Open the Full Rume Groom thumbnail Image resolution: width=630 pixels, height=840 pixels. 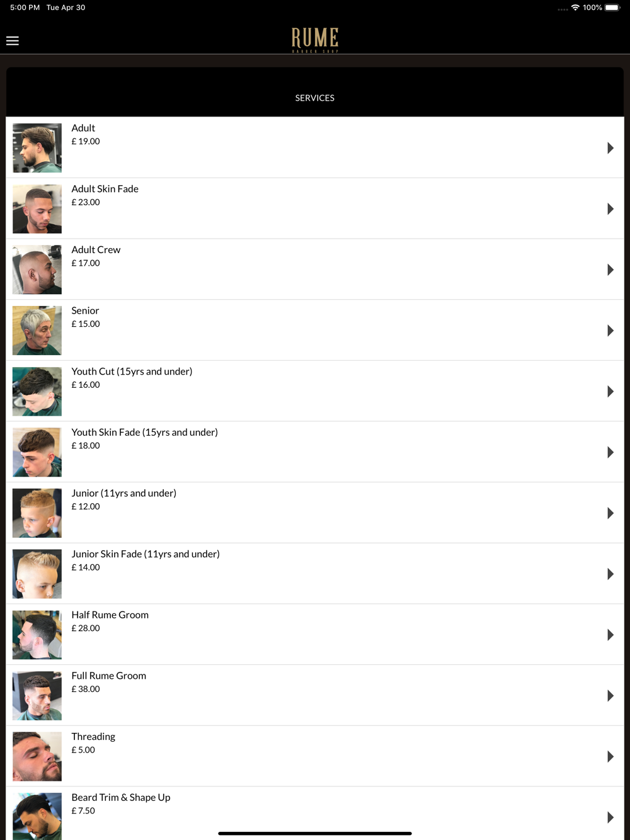[37, 696]
